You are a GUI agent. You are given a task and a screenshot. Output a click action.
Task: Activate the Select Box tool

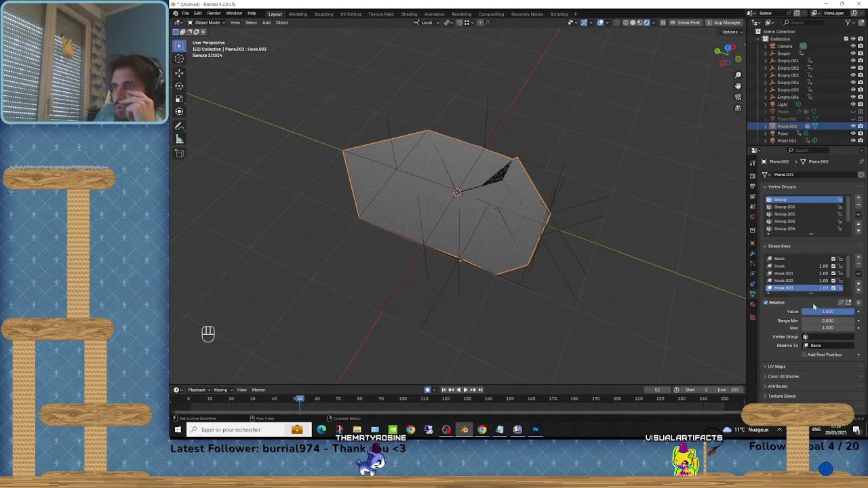(x=179, y=46)
